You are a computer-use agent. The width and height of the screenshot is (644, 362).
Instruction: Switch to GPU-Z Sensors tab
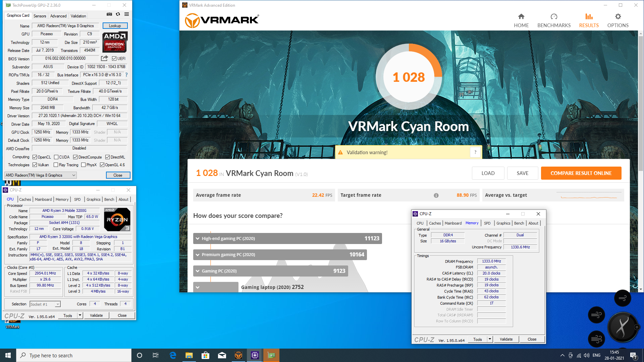(40, 16)
